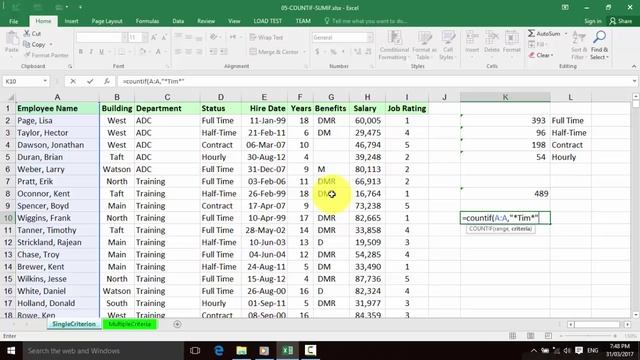Toggle Italic formatting

click(x=91, y=52)
